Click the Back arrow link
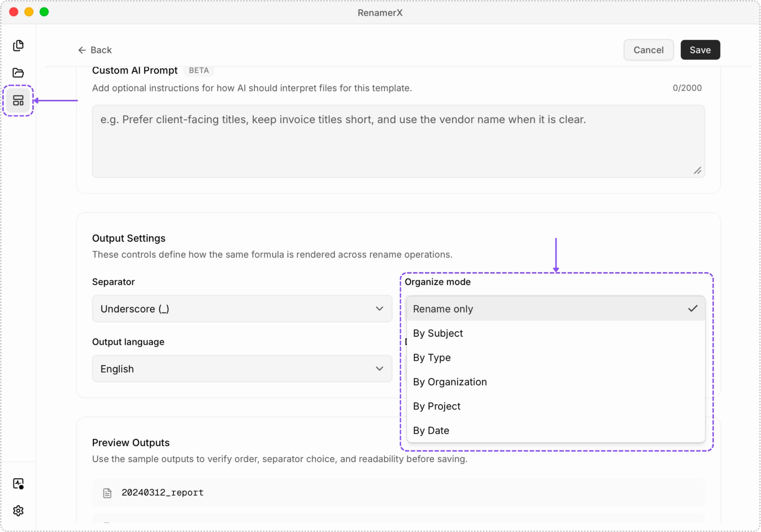 95,50
